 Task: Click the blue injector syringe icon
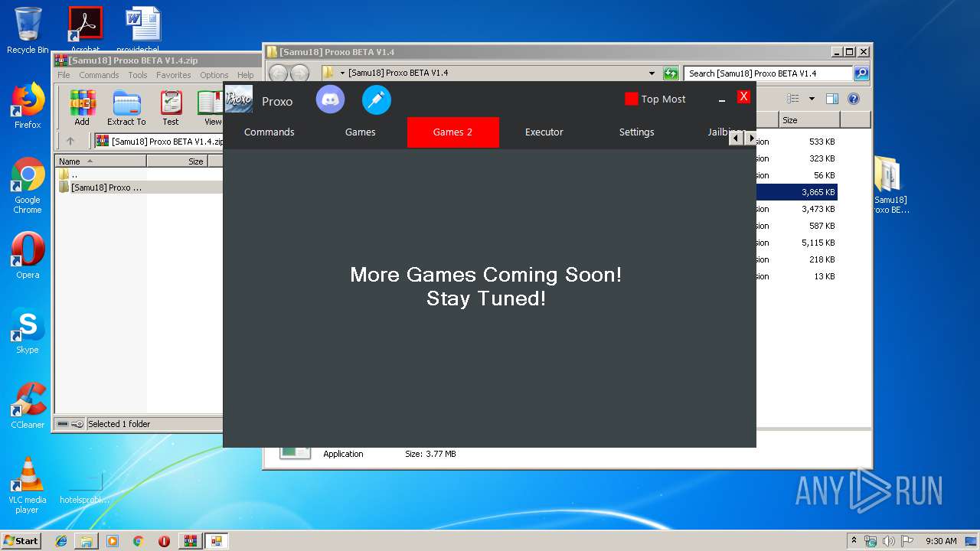point(377,99)
